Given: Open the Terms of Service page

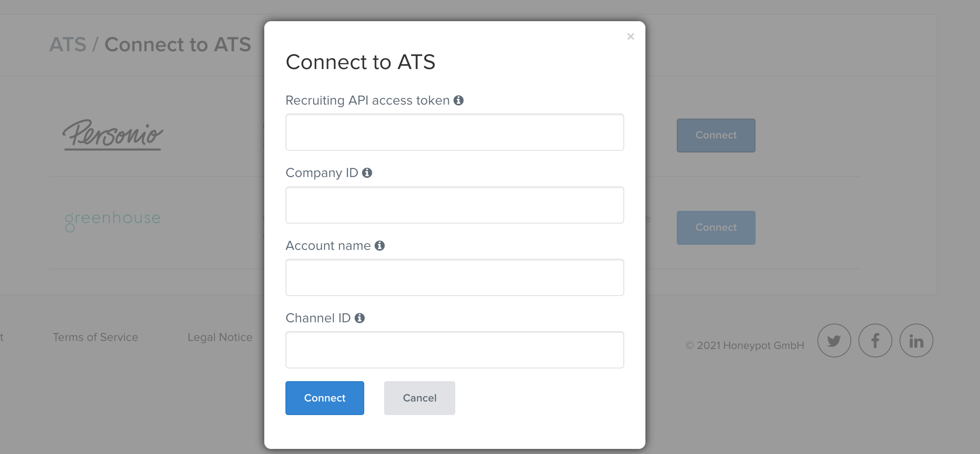Looking at the screenshot, I should [x=95, y=337].
